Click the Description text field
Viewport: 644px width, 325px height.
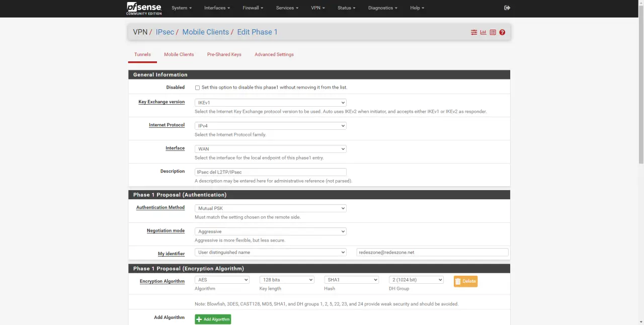270,172
